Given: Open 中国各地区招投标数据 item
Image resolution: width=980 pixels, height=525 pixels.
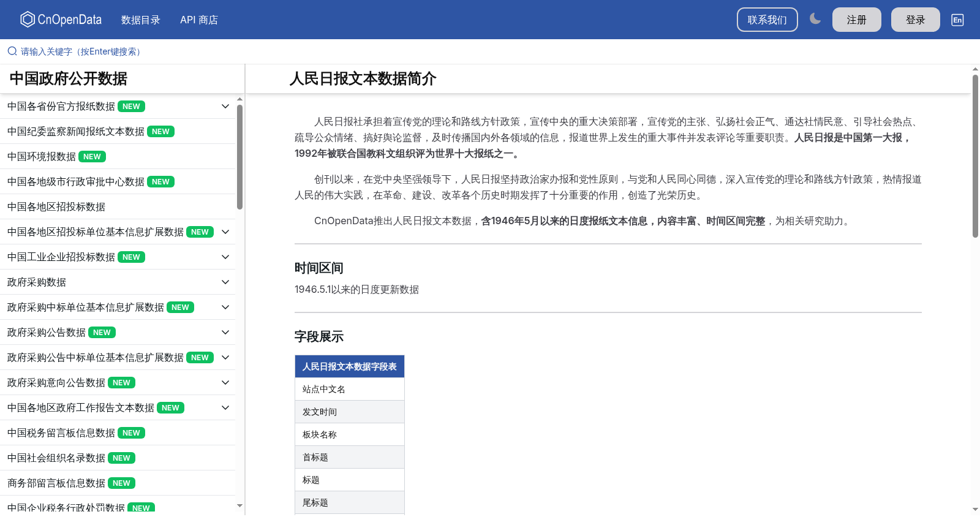Looking at the screenshot, I should [x=118, y=207].
